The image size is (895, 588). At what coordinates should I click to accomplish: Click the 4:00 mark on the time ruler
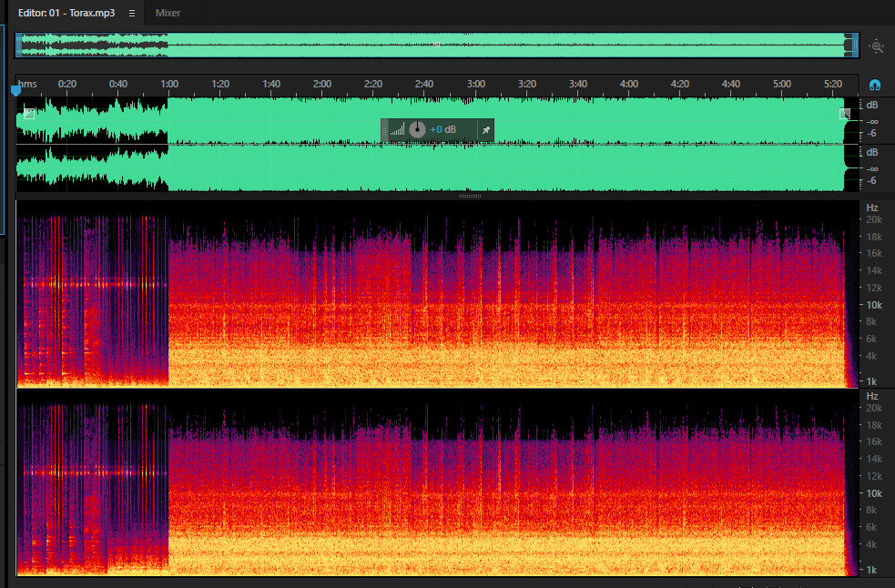pyautogui.click(x=628, y=84)
